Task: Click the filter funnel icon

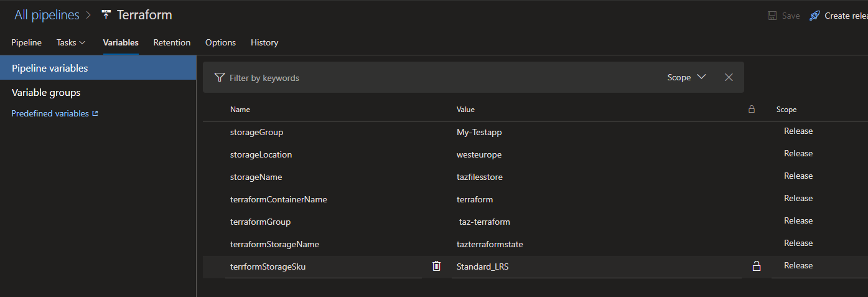Action: pyautogui.click(x=219, y=78)
